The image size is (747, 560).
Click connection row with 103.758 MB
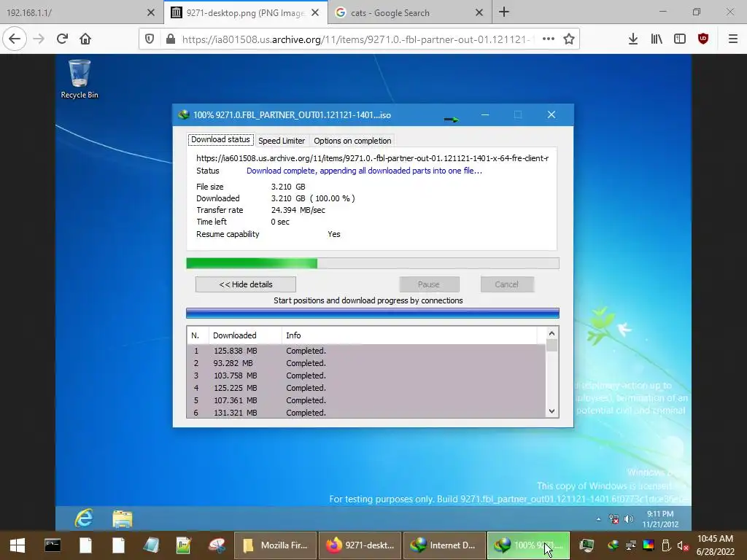366,376
